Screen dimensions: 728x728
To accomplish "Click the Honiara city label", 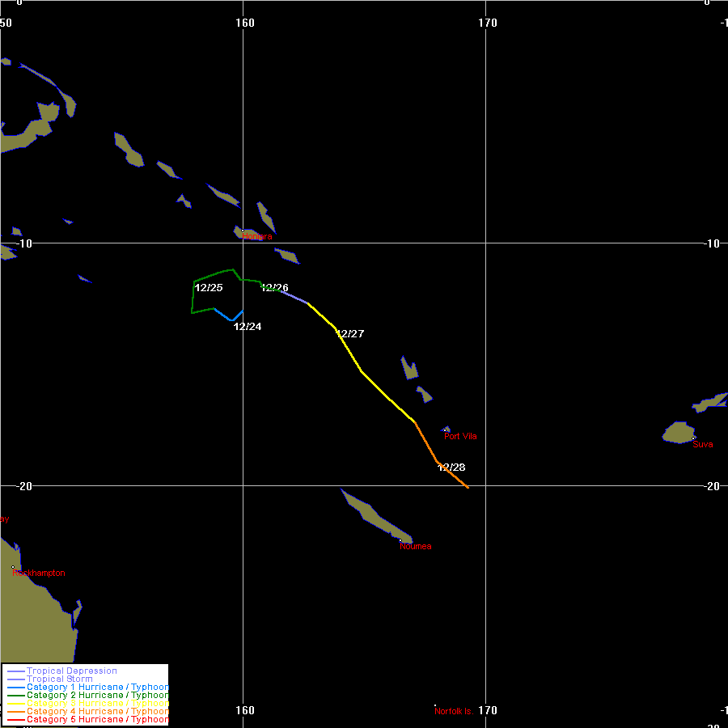I will [x=257, y=236].
